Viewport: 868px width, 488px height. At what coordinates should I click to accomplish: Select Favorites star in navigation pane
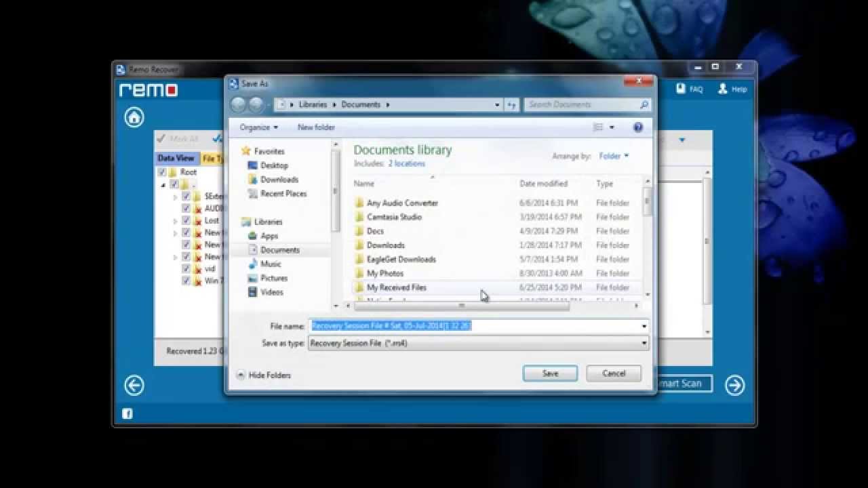245,151
